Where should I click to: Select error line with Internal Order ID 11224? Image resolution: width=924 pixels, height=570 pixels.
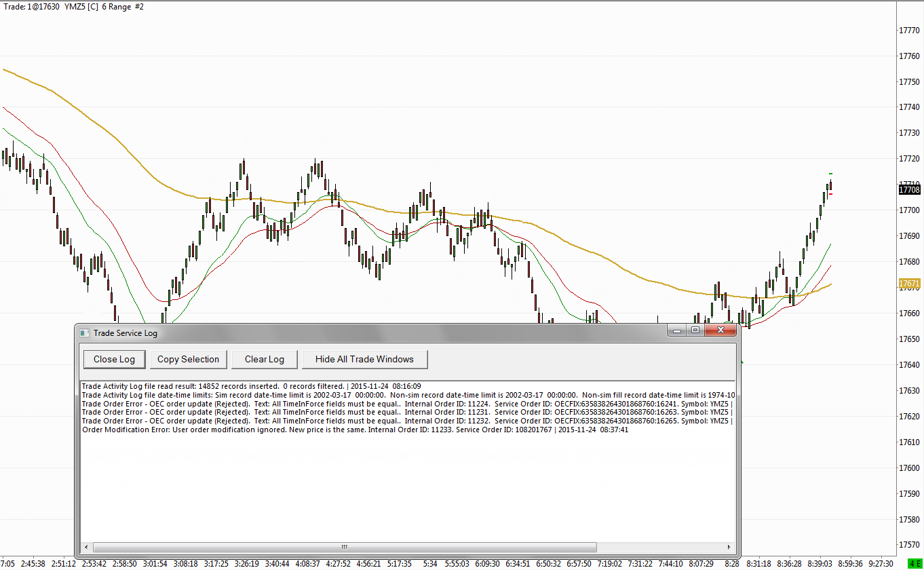pyautogui.click(x=408, y=404)
